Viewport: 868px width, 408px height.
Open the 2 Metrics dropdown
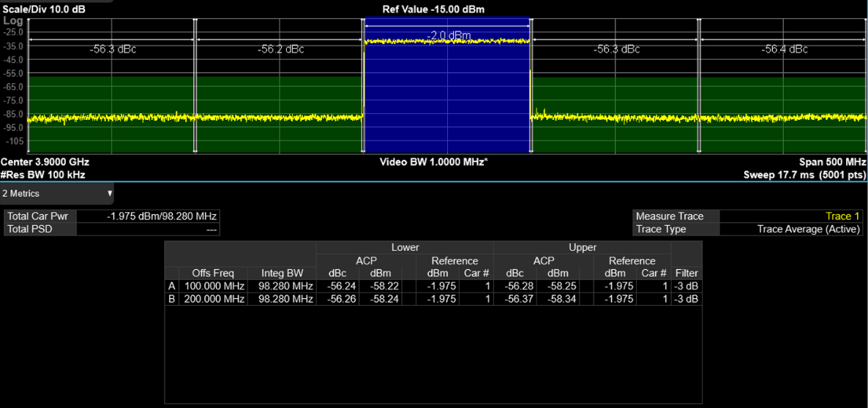click(x=57, y=194)
